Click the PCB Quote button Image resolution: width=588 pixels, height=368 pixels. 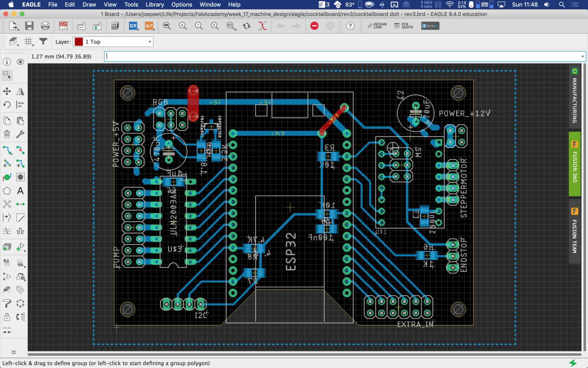point(404,26)
